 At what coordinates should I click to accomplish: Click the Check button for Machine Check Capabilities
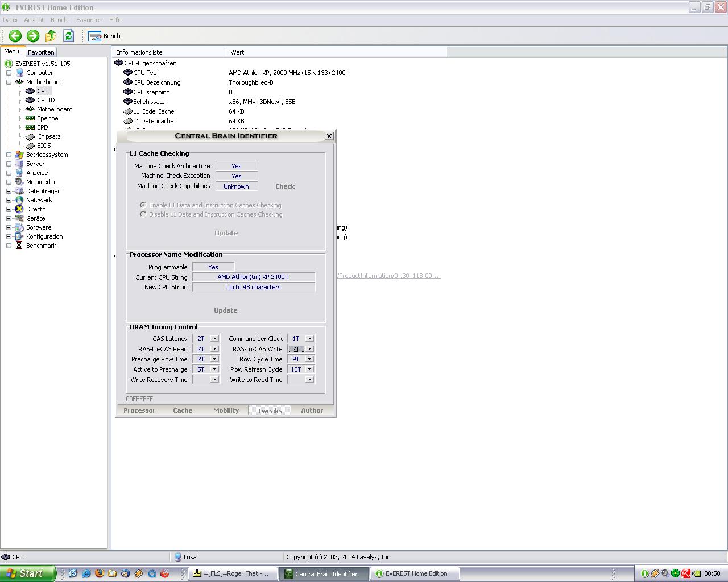click(x=285, y=186)
